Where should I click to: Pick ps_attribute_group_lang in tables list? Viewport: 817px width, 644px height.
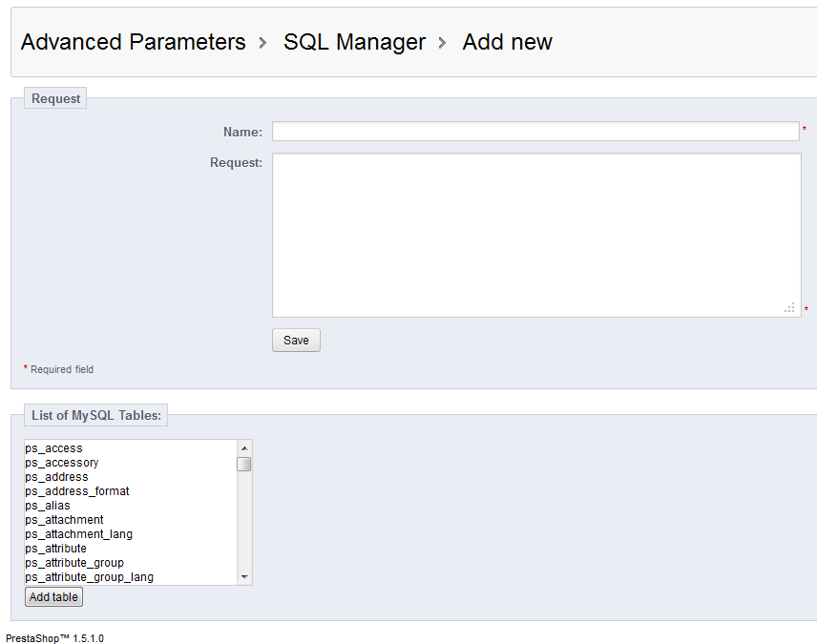(89, 577)
